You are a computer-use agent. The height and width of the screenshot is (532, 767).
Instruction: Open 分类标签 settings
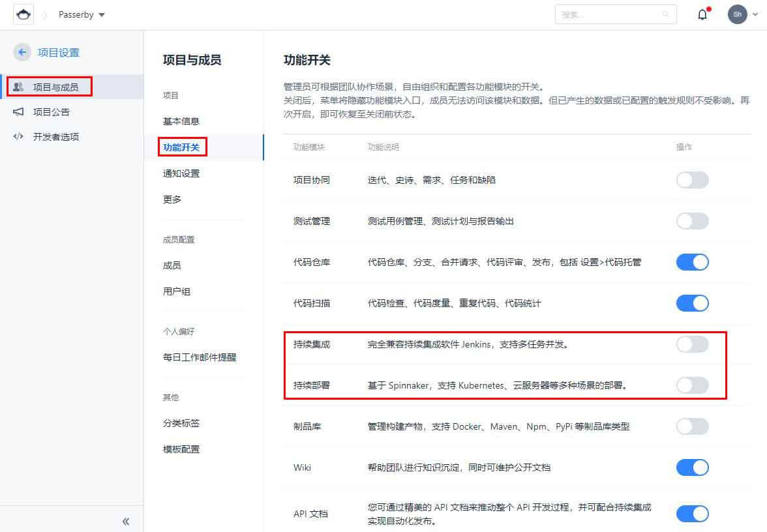point(181,423)
